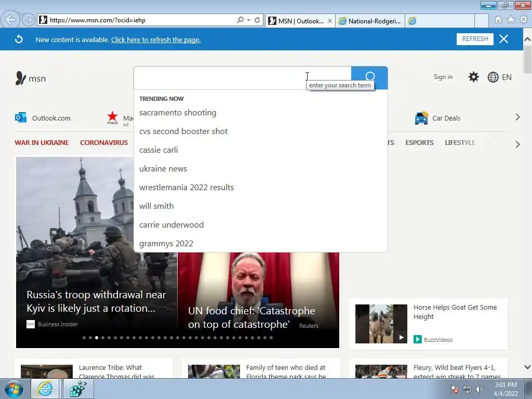The height and width of the screenshot is (399, 532).
Task: Click 'Click here to refresh the page' link
Action: click(156, 39)
